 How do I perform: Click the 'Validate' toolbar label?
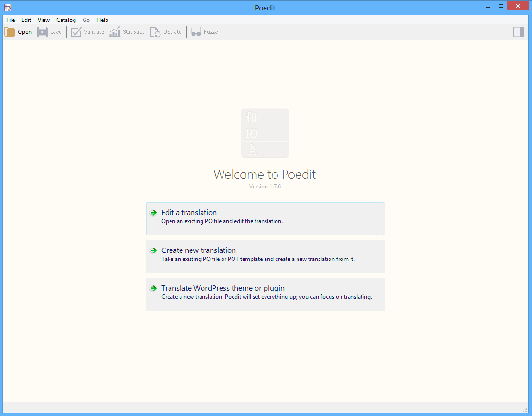tap(94, 32)
